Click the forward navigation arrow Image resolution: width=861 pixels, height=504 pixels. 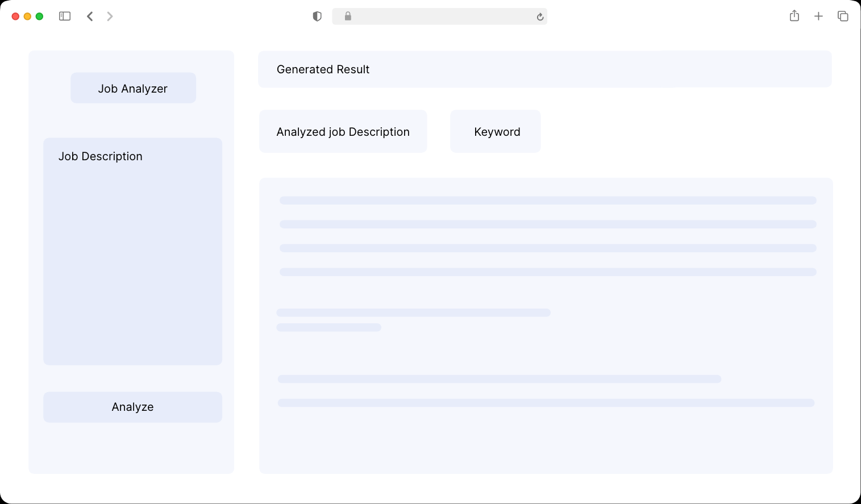point(110,16)
